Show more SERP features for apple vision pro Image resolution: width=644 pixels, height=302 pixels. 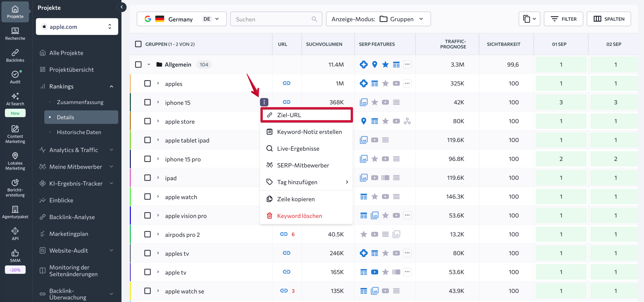click(x=407, y=215)
